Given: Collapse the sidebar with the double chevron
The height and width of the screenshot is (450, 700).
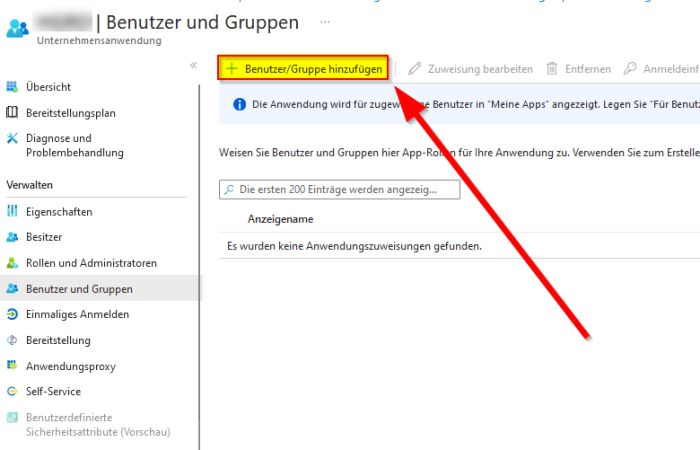Looking at the screenshot, I should [x=193, y=65].
